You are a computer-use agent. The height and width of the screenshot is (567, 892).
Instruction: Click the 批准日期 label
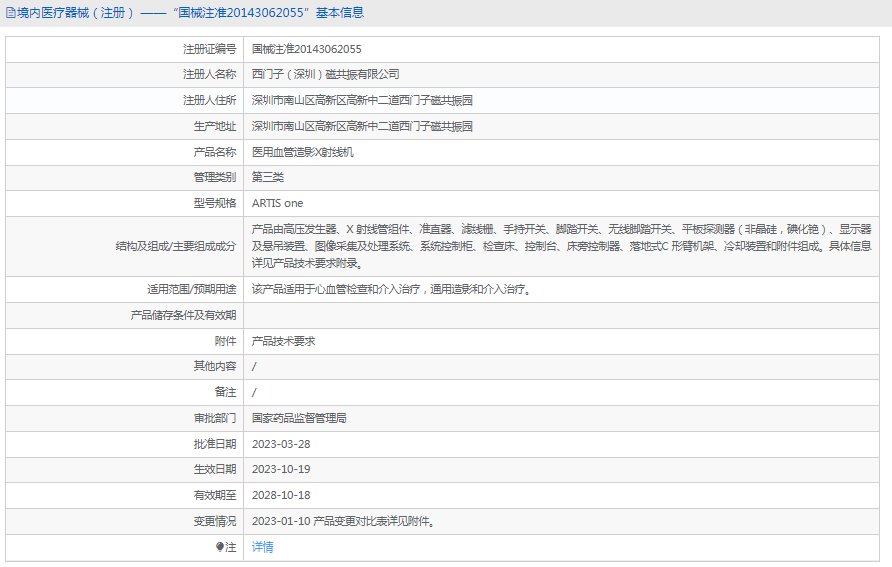click(214, 444)
